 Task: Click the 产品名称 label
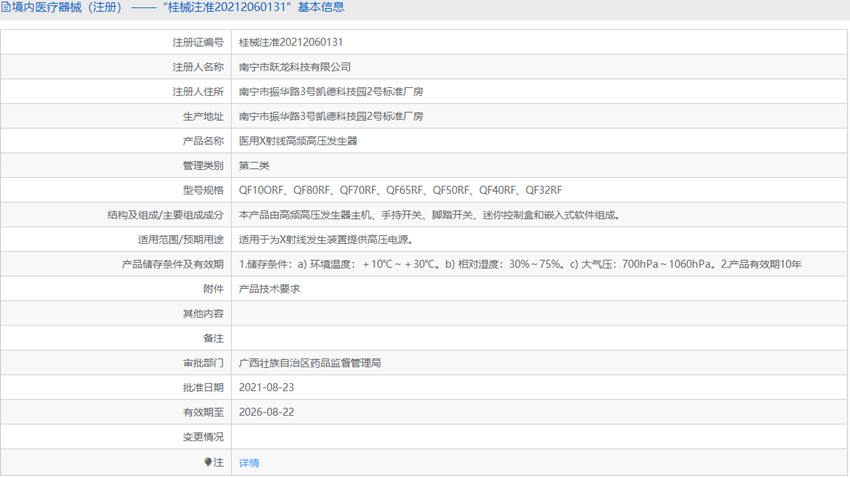point(203,141)
